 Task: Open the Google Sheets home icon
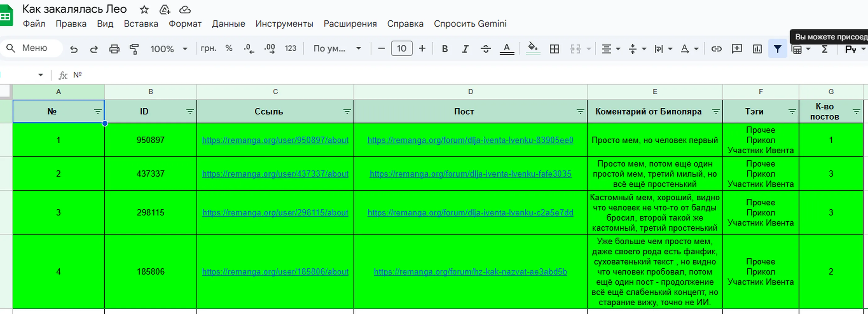pyautogui.click(x=6, y=15)
